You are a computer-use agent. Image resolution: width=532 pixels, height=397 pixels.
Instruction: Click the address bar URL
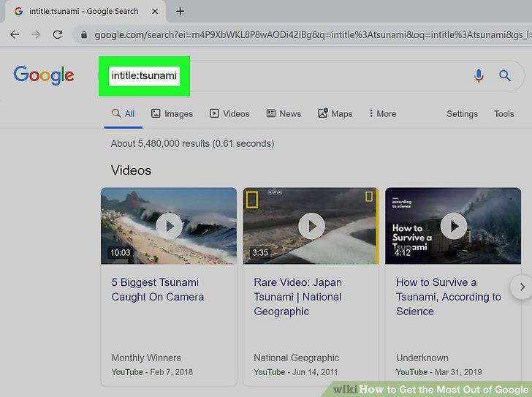pos(312,35)
